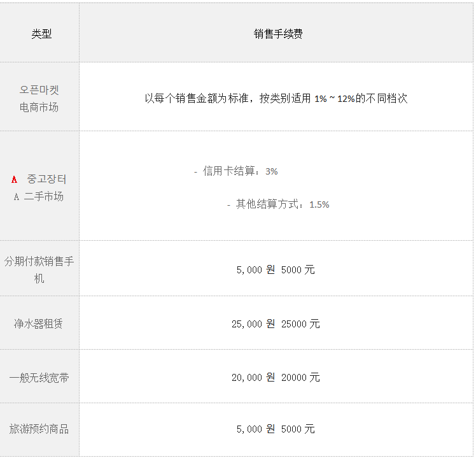The width and height of the screenshot is (476, 458).
Task: Select the 二手市场 label
Action: point(44,196)
